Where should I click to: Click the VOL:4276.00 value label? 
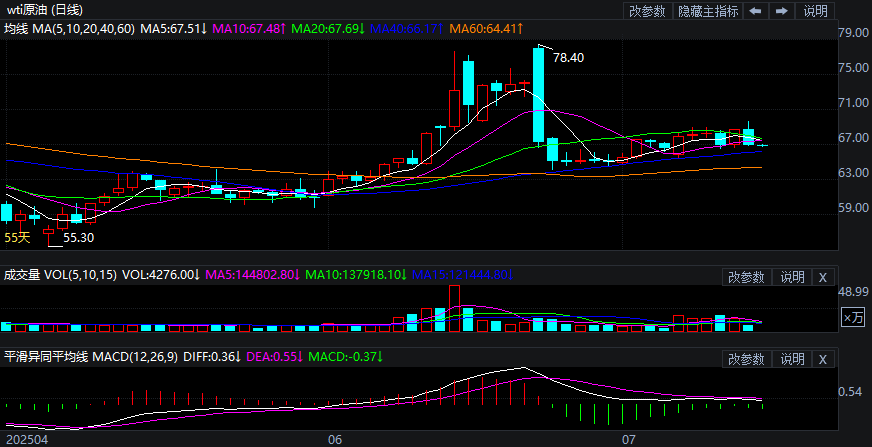coord(161,275)
